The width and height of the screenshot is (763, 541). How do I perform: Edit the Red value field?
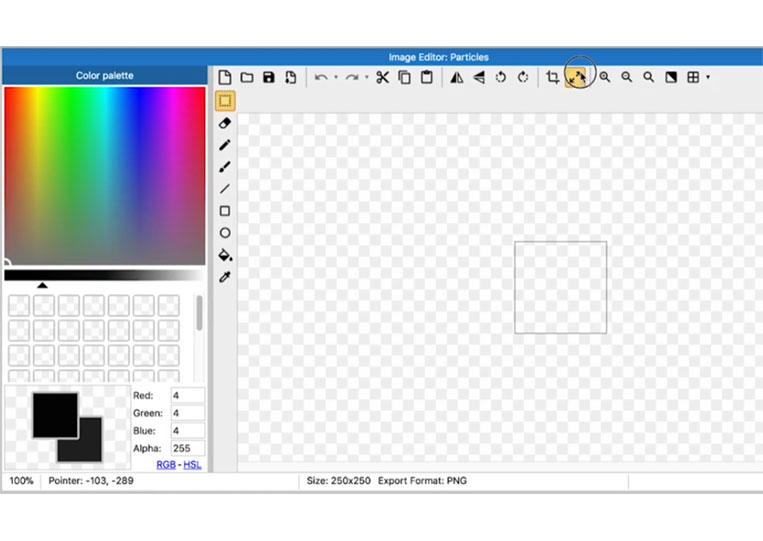click(188, 395)
